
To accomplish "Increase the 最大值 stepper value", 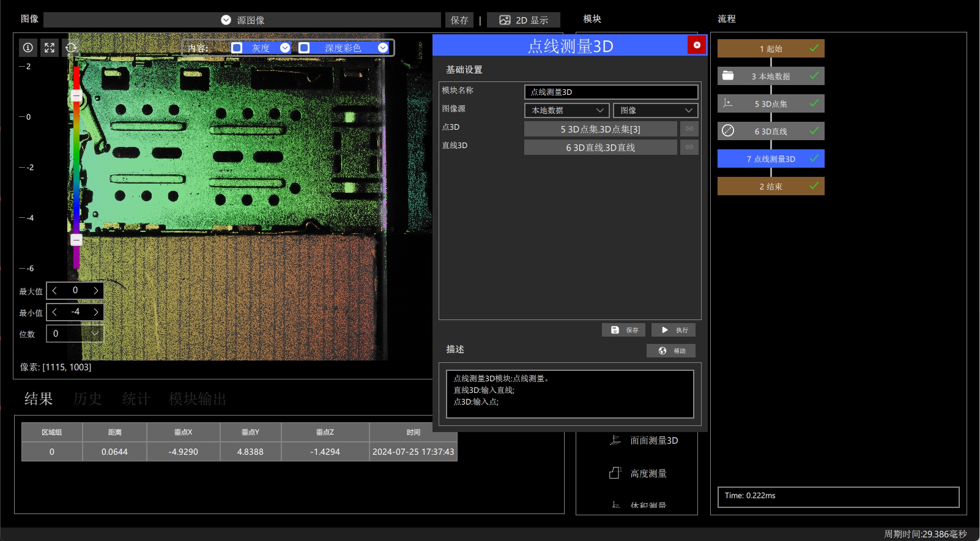I will pos(96,291).
